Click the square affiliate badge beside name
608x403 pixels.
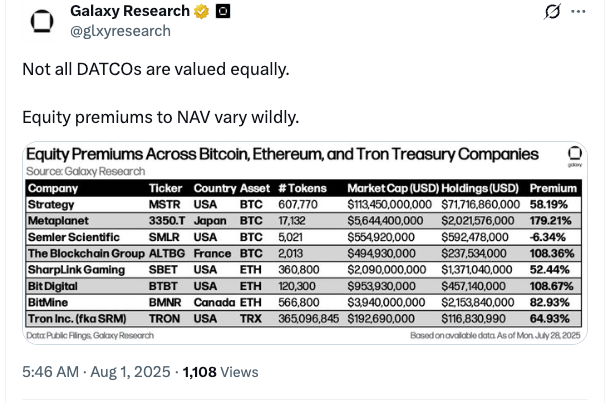223,11
